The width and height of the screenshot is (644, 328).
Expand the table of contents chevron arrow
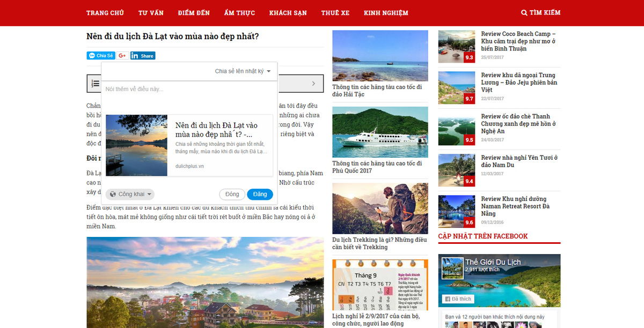(313, 84)
